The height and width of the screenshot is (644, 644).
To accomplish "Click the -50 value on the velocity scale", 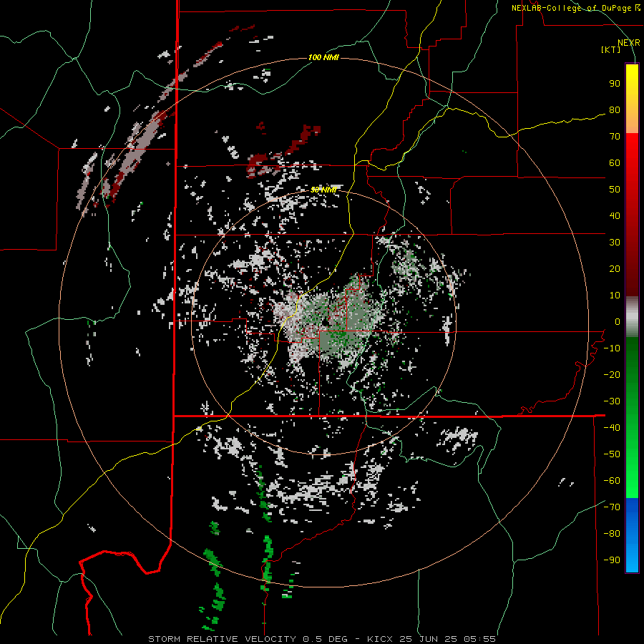I will (x=612, y=454).
